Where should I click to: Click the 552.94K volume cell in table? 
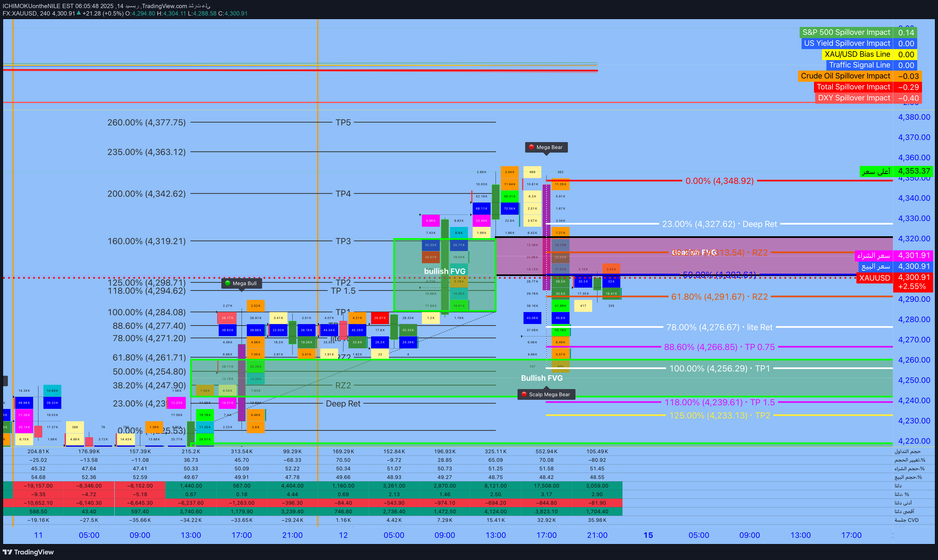click(x=546, y=451)
